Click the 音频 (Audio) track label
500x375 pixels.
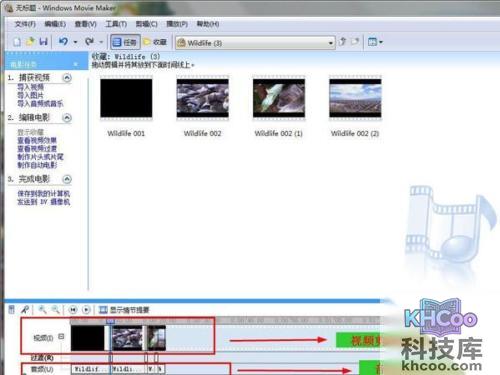42,369
